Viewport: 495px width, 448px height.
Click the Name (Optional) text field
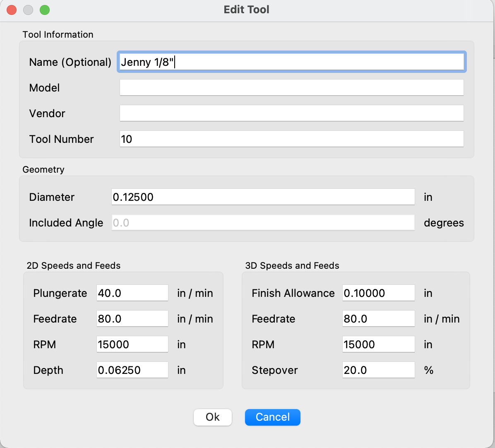[x=291, y=62]
